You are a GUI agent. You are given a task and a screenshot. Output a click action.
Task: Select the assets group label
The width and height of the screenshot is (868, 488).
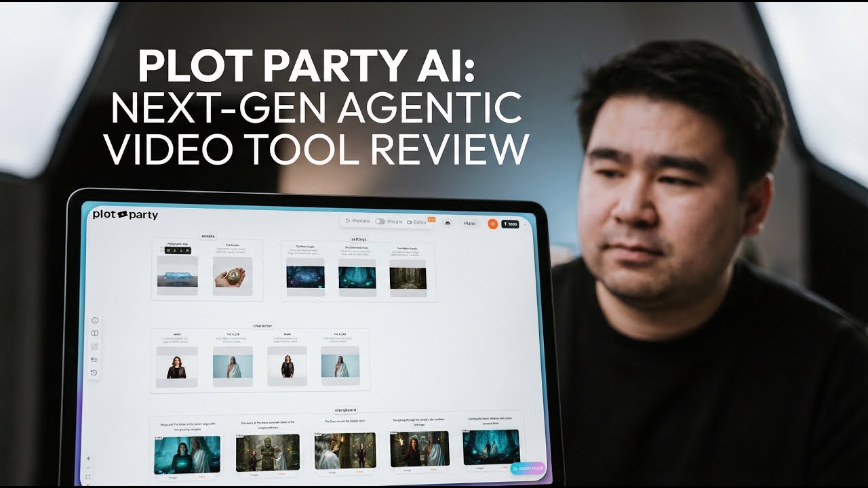pos(208,237)
